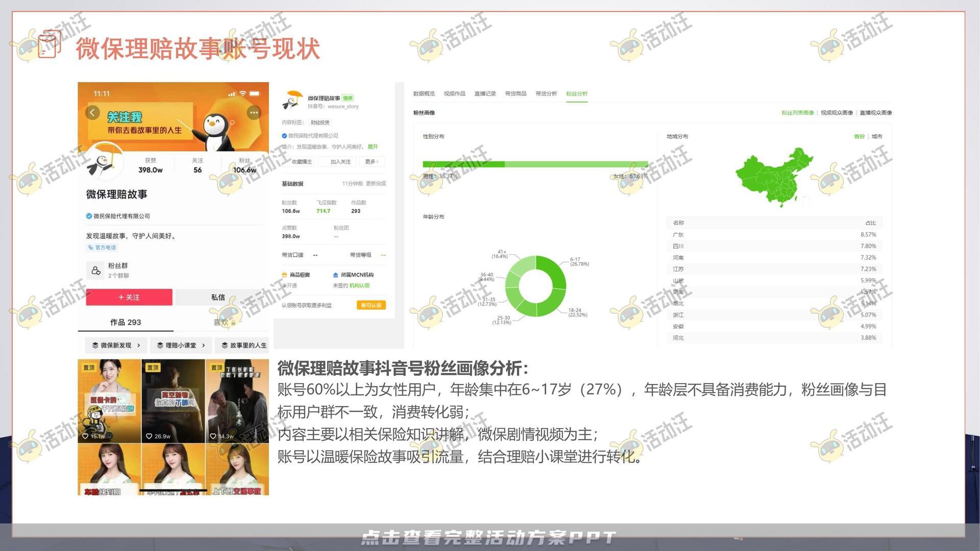Open the 更多 dropdown next to 加入关注
980x551 pixels.
[371, 162]
